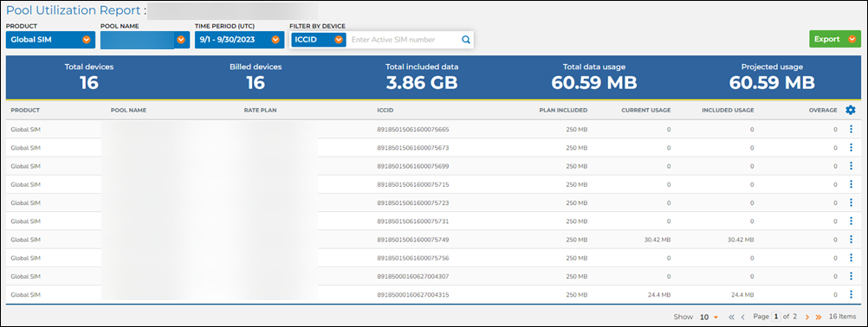Select ICCID 89185000160627004307 cell
868x327 pixels.
point(412,276)
